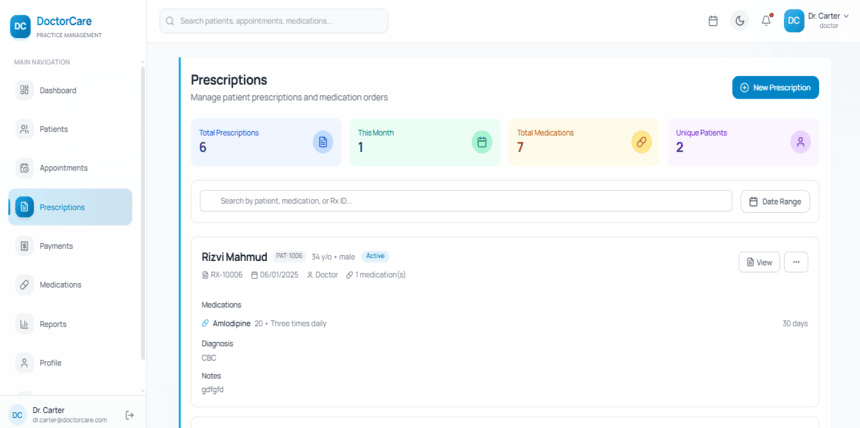Click the calendar icon in top header
The width and height of the screenshot is (860, 428).
713,21
